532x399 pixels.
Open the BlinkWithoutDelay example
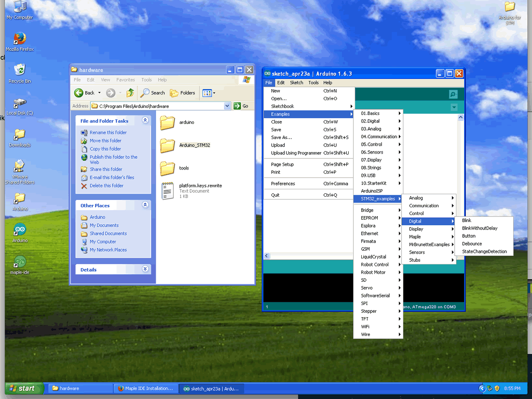(x=484, y=228)
